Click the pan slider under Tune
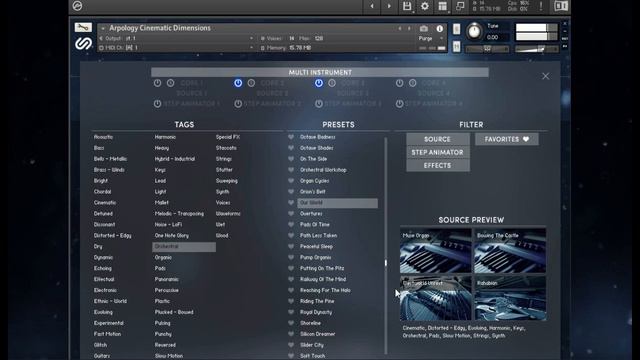Viewport: 640px width, 360px height. coord(487,49)
